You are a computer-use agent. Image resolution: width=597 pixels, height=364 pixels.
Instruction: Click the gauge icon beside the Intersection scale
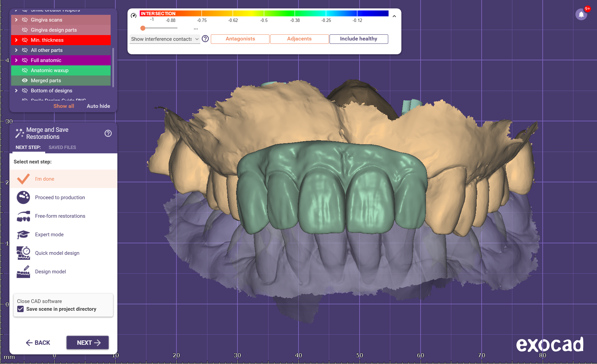click(134, 16)
